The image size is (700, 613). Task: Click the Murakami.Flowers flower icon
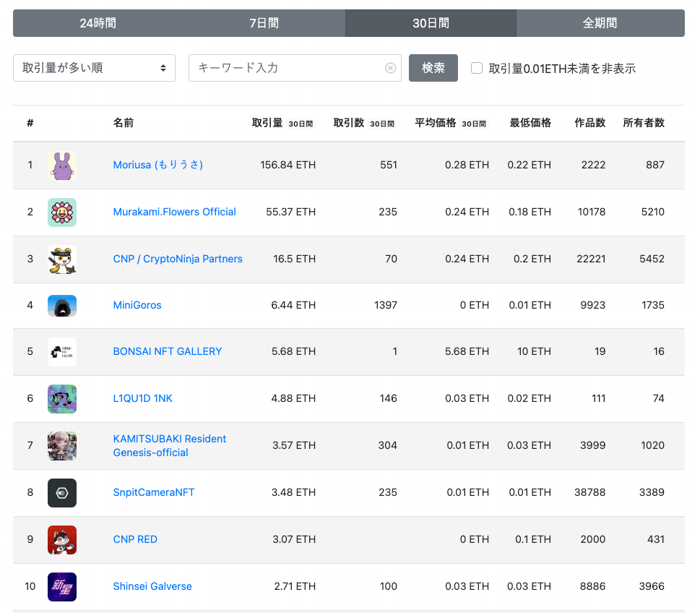tap(62, 213)
